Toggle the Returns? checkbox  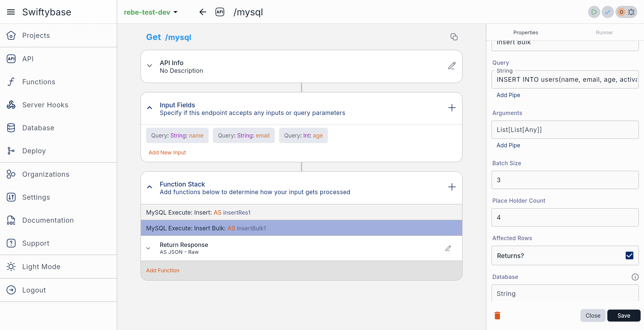[630, 255]
